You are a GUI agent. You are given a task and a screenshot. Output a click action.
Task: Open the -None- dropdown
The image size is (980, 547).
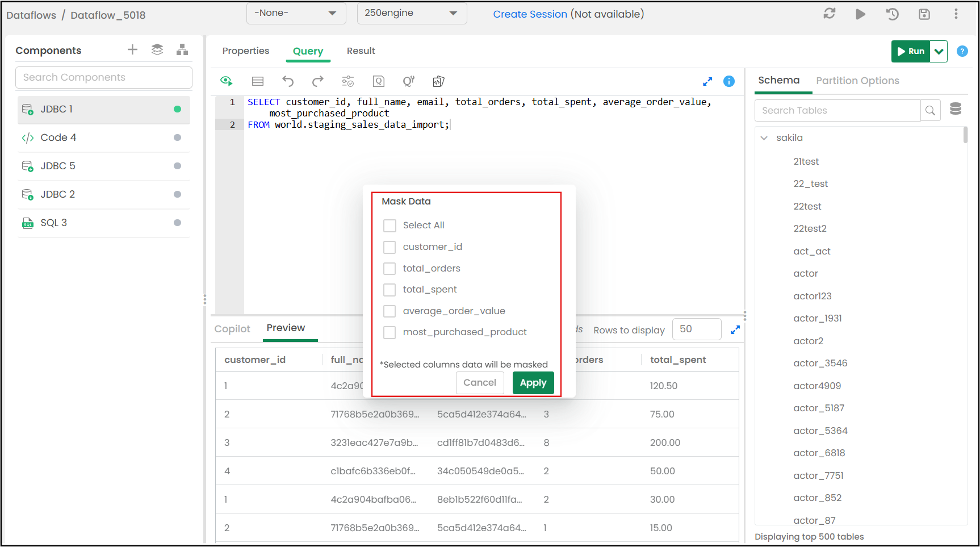[296, 13]
